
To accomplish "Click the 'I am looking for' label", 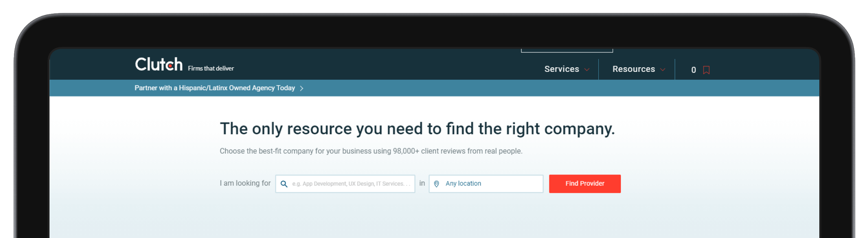I will pyautogui.click(x=245, y=183).
